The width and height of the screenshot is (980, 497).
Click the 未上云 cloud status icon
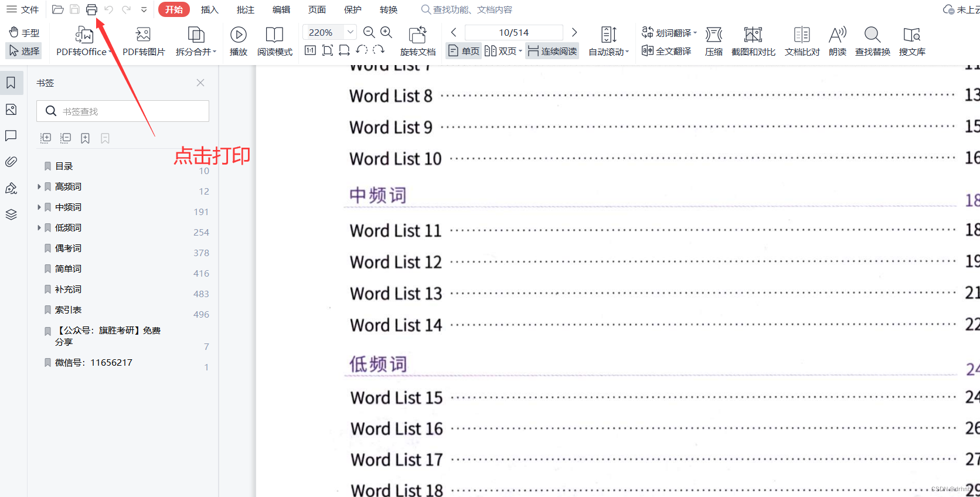pos(948,9)
